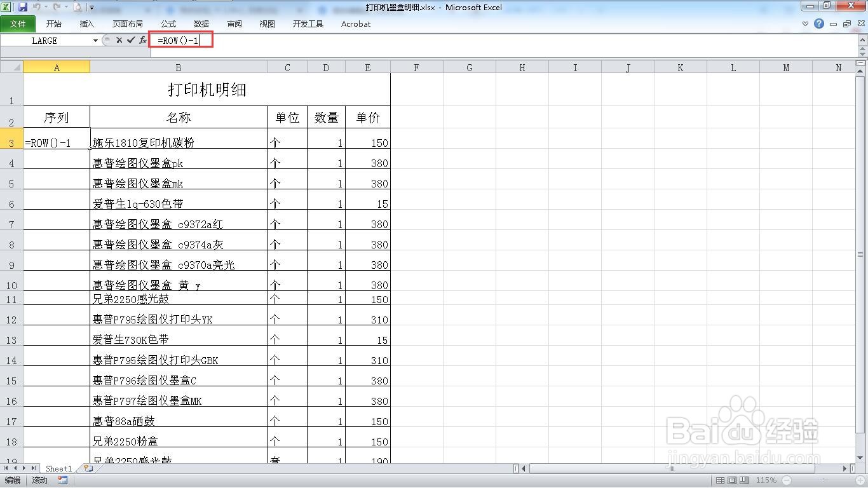Click cell 爱普生lq-630色带
Screen dimensions: 868x488
click(179, 200)
